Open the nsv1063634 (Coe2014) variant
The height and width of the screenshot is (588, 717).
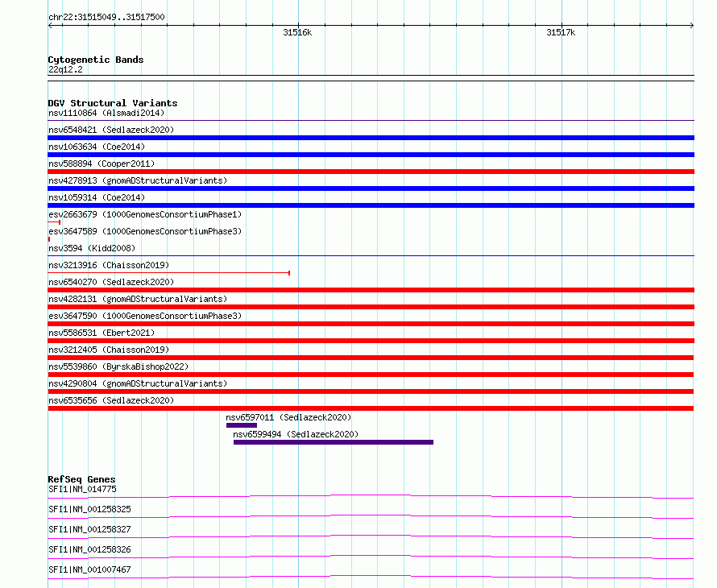[97, 147]
